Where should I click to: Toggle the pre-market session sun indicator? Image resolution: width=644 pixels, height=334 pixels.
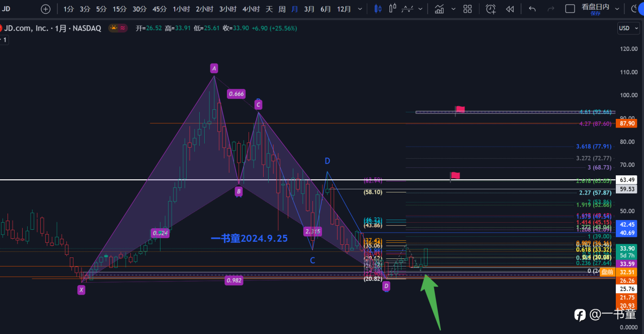(x=114, y=28)
